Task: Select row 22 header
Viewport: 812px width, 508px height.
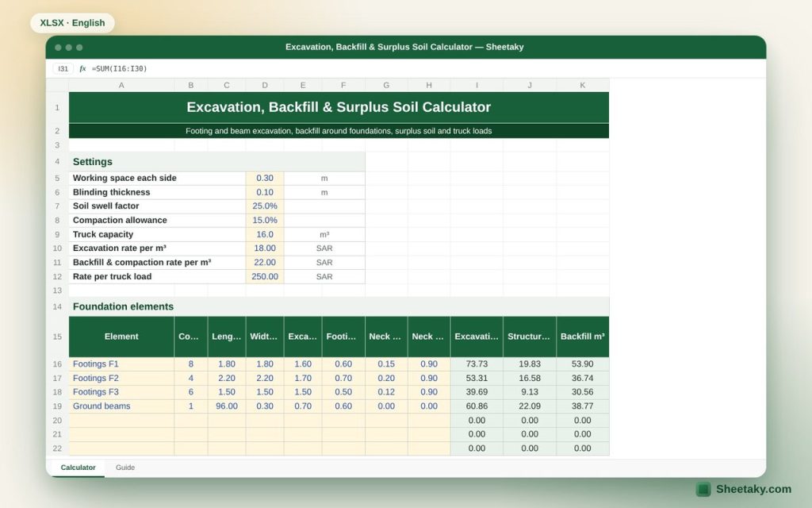Action: [x=57, y=448]
